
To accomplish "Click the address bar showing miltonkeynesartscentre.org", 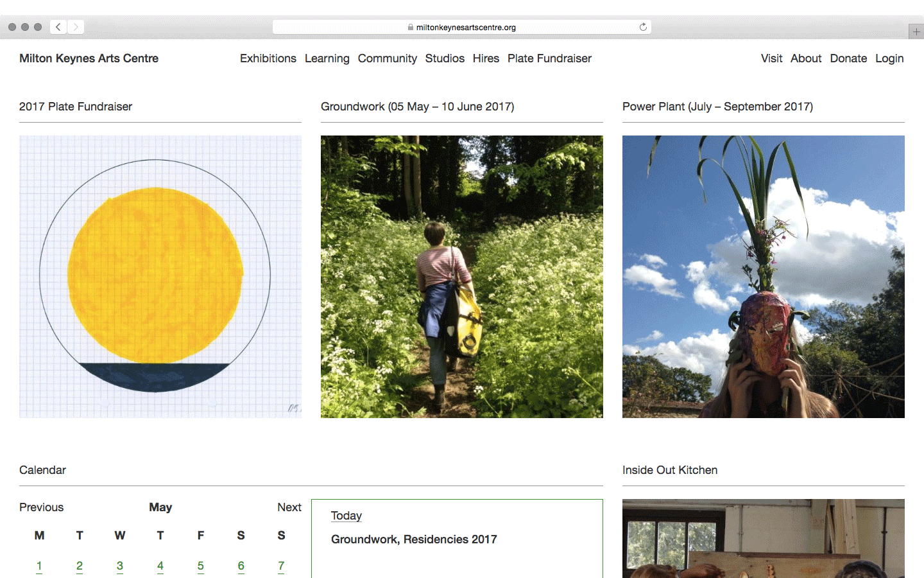I will [x=462, y=27].
